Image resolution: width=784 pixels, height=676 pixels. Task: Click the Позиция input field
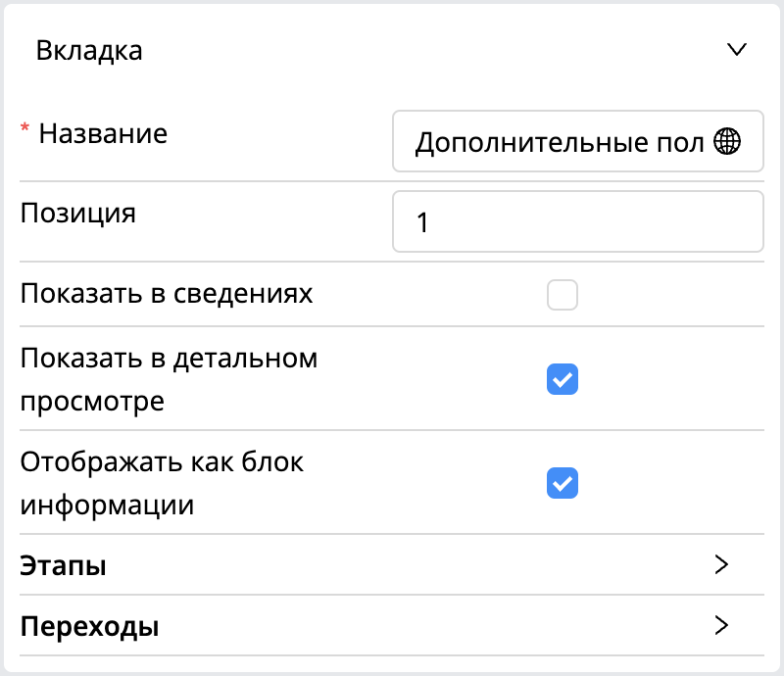[x=578, y=221]
